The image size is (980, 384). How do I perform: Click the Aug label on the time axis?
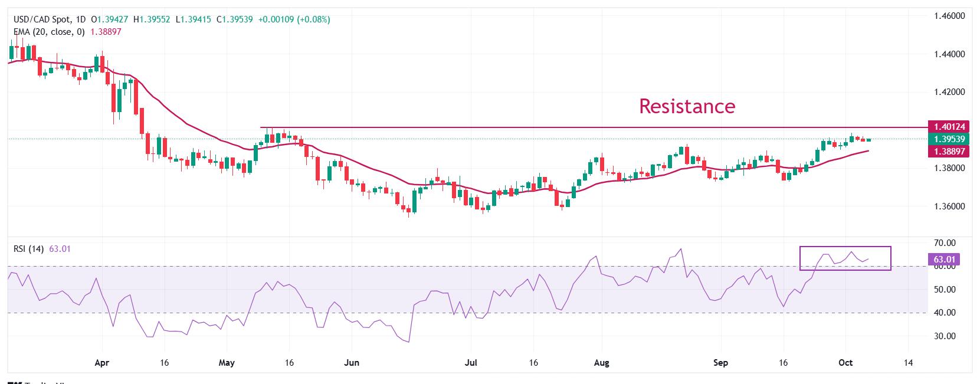click(x=601, y=363)
